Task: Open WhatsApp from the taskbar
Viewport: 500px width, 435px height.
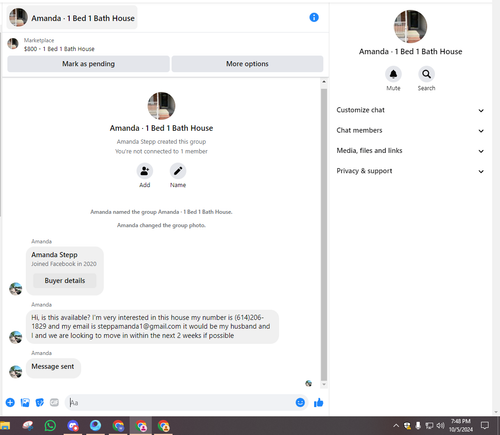Action: [x=50, y=426]
